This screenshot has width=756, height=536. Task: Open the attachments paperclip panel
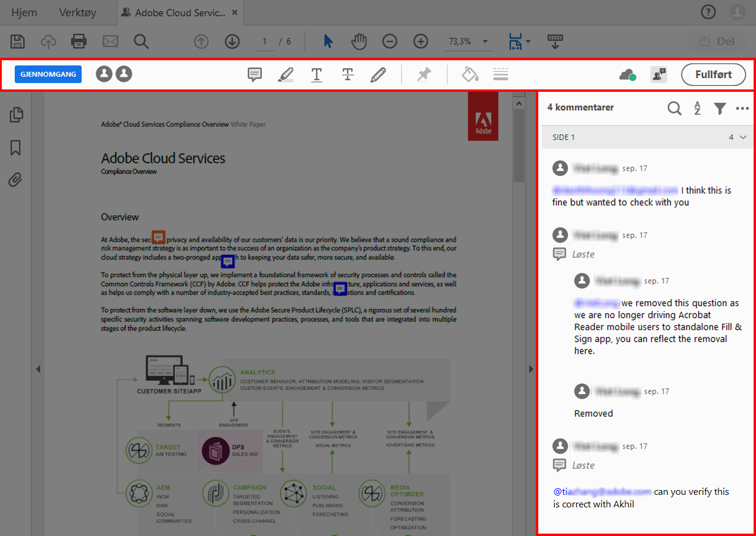[x=16, y=179]
